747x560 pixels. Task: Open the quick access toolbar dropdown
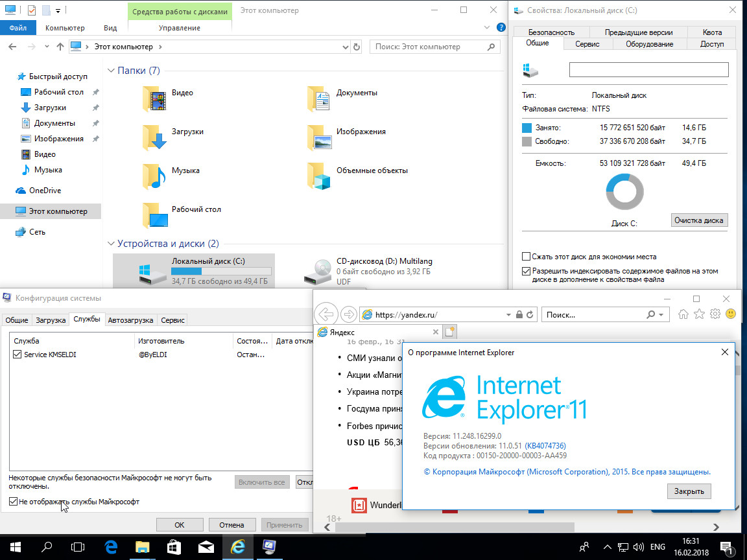tap(58, 10)
